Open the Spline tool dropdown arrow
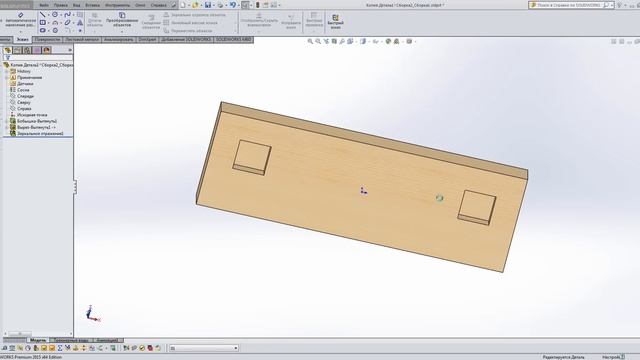Image resolution: width=640 pixels, height=360 pixels. (73, 15)
